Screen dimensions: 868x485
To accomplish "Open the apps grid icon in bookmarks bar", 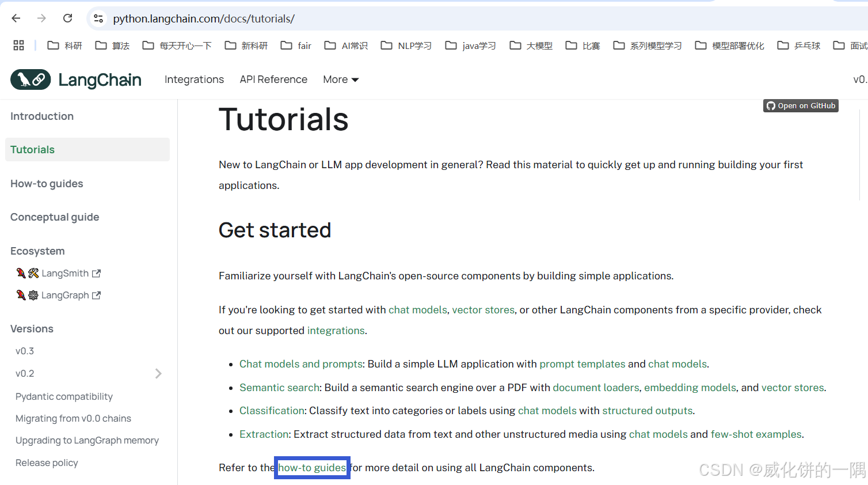I will 18,46.
